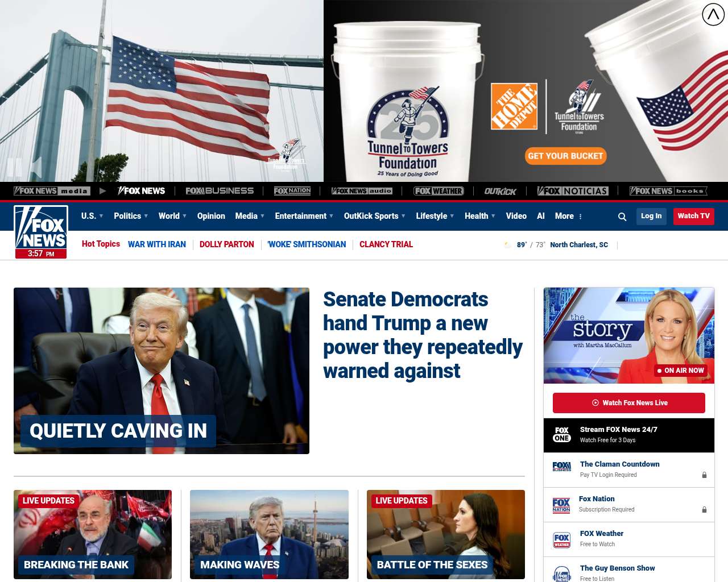Pause the Tunnel to Towers video ad

[14, 168]
